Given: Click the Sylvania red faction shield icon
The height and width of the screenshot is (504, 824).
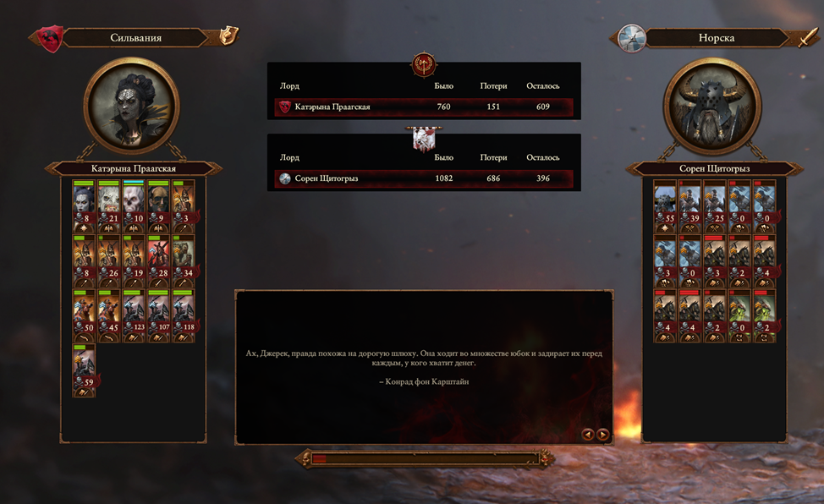Looking at the screenshot, I should (x=51, y=39).
